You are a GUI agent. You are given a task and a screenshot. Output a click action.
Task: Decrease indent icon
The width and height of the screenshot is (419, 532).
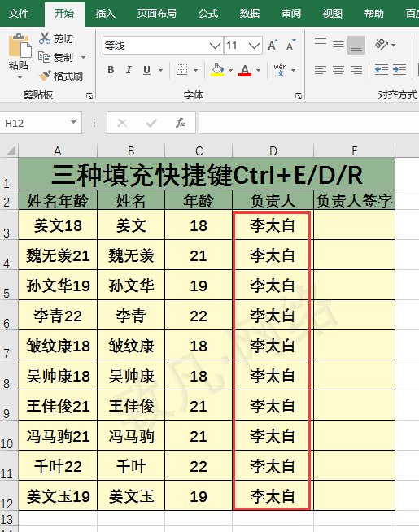pyautogui.click(x=382, y=70)
